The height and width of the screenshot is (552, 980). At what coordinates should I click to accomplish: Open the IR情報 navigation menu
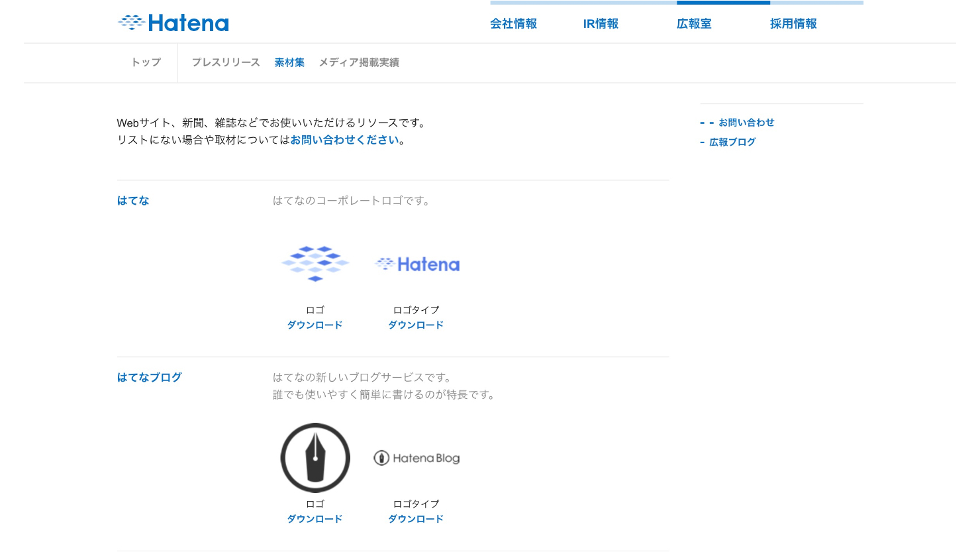(601, 24)
